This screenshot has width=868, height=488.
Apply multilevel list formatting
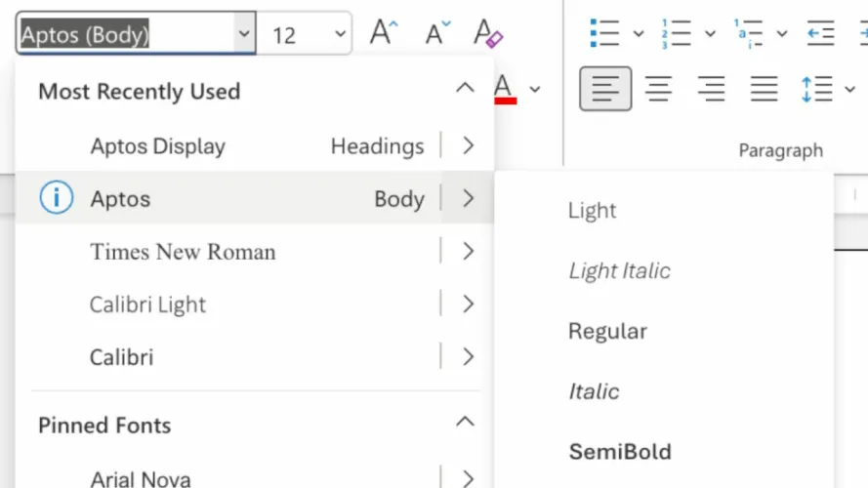point(748,33)
